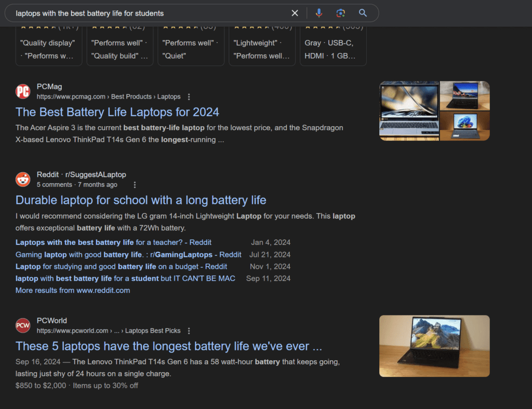Click the Reddit site favicon
This screenshot has height=409, width=532.
(x=23, y=180)
